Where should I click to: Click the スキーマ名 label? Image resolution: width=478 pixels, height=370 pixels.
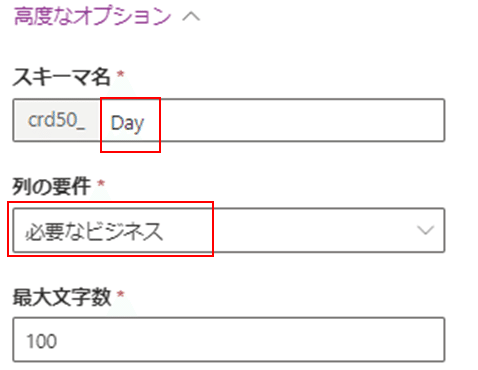tap(61, 77)
